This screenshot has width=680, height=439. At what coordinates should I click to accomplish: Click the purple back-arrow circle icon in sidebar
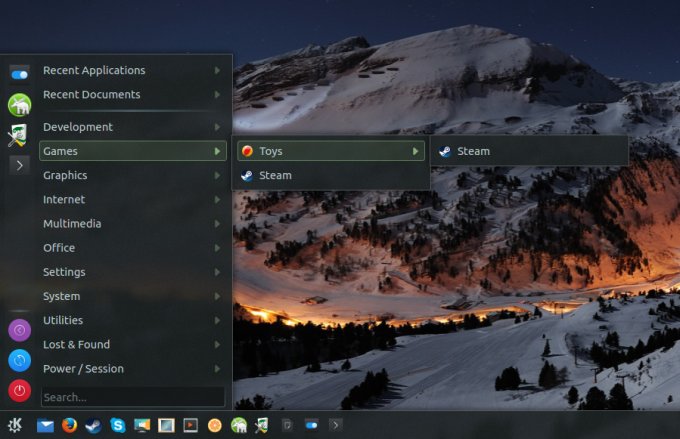point(19,330)
